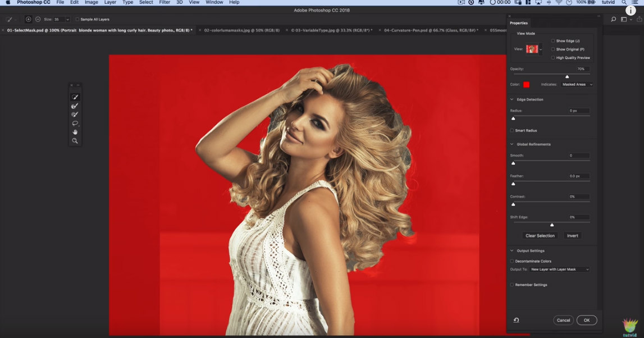The height and width of the screenshot is (338, 644).
Task: Click the OK button
Action: pyautogui.click(x=587, y=321)
